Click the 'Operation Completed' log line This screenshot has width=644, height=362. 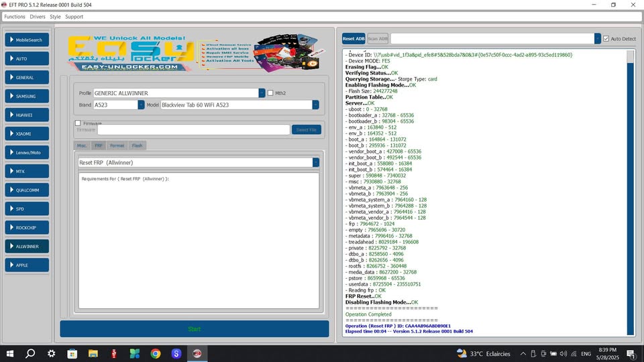point(368,314)
